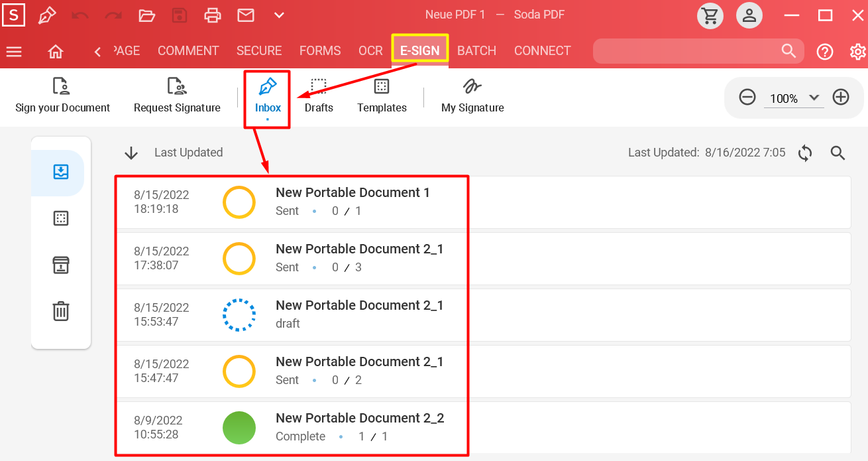Image resolution: width=868 pixels, height=461 pixels.
Task: Open settings with the gear icon
Action: click(858, 52)
